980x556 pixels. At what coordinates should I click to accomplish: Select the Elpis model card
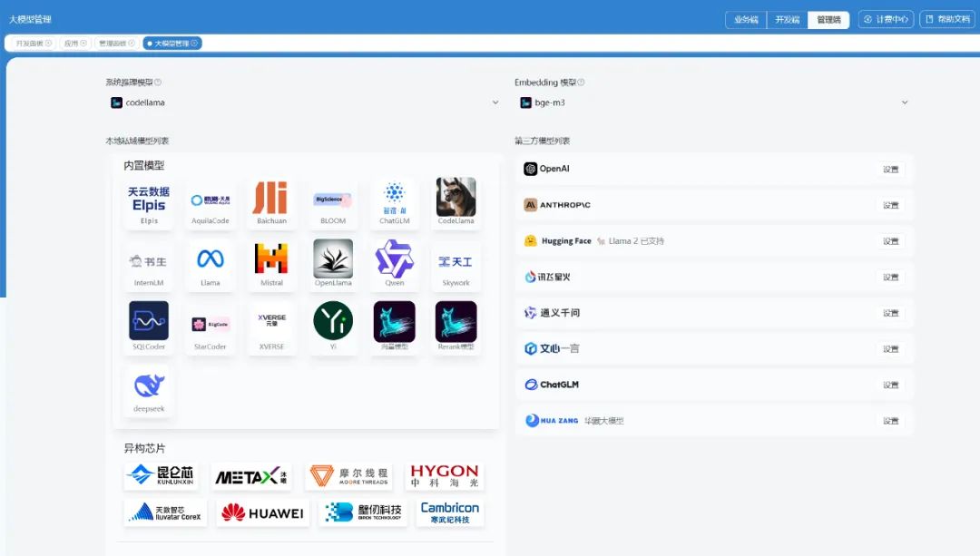click(149, 203)
